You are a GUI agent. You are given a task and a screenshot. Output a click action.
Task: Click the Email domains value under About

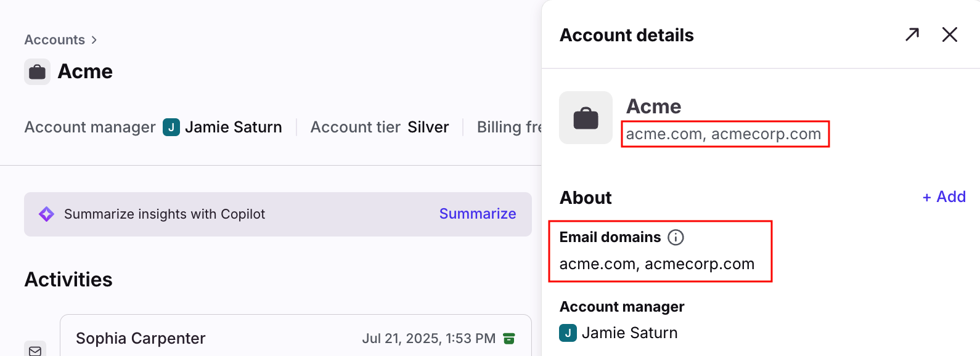tap(657, 264)
